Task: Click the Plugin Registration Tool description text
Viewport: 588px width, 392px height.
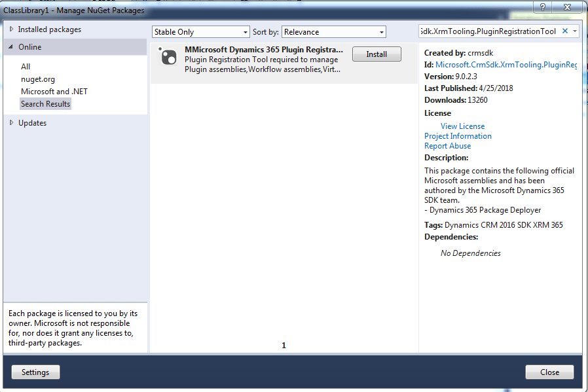Action: point(263,64)
